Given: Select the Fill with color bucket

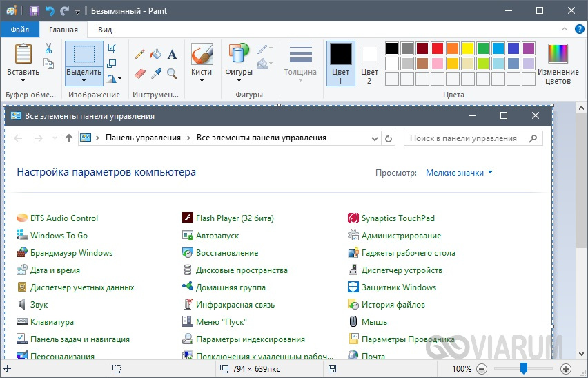Looking at the screenshot, I should pos(155,54).
